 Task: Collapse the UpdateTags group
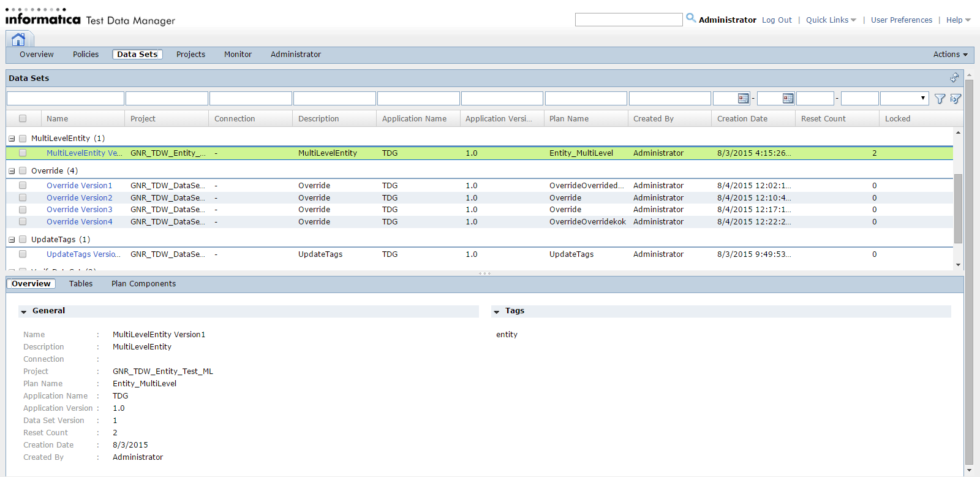tap(12, 240)
